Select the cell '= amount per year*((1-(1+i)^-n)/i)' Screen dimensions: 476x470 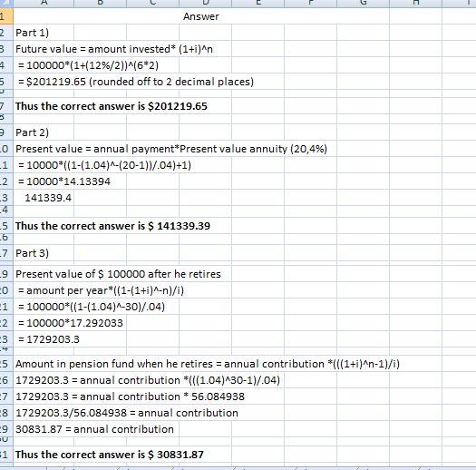(x=101, y=290)
